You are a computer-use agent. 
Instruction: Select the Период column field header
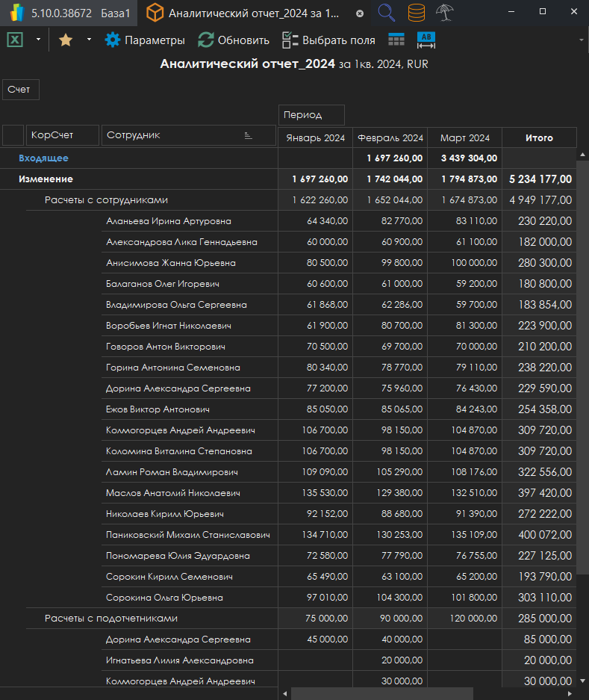tap(311, 115)
